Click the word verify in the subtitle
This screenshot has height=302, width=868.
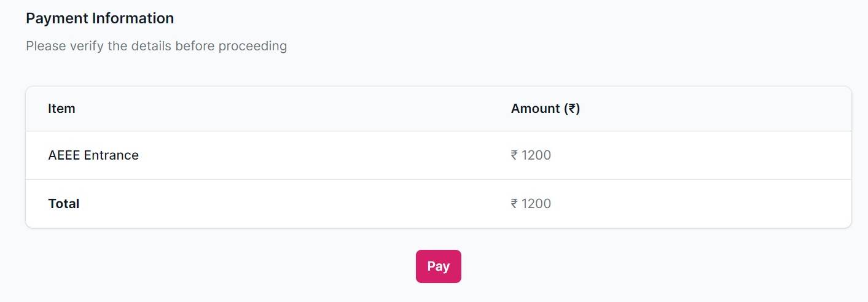point(85,46)
